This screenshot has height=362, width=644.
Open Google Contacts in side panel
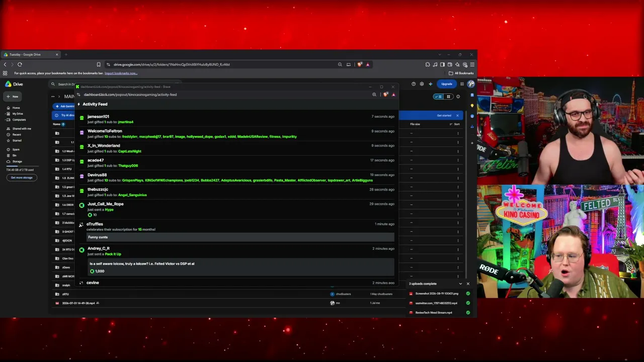[472, 127]
